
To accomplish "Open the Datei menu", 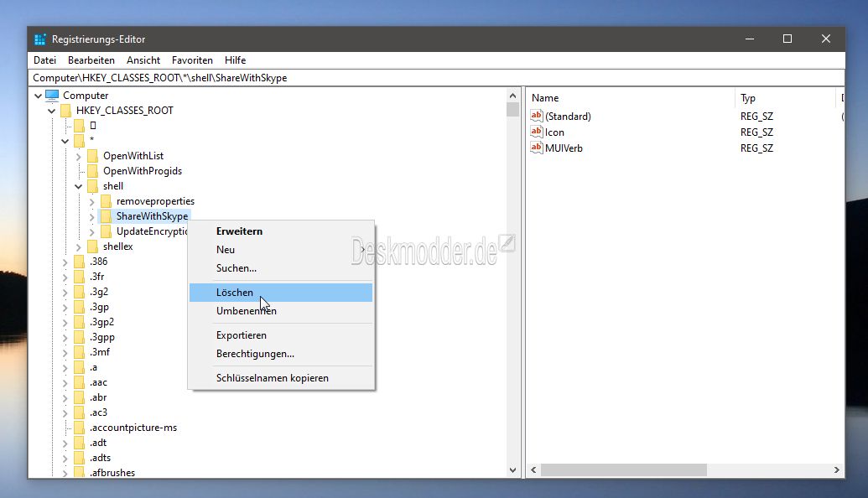I will coord(44,60).
